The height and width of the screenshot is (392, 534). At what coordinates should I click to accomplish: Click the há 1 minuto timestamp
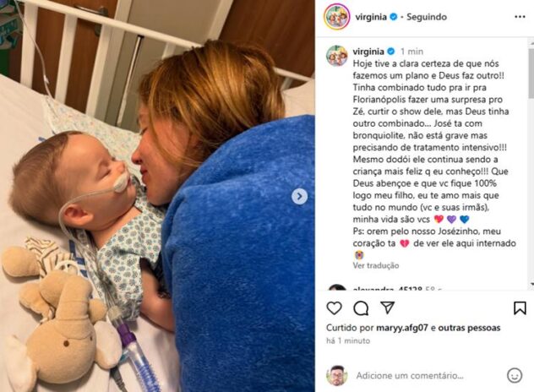(348, 340)
